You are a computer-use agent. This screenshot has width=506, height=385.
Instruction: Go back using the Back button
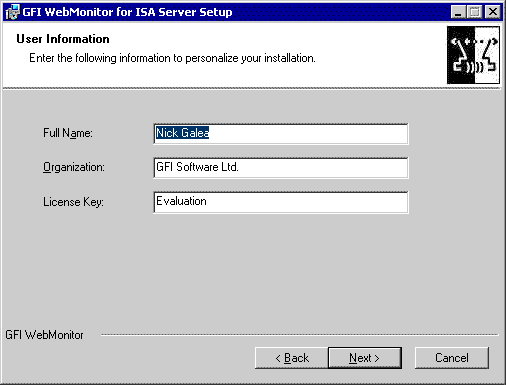(x=292, y=358)
